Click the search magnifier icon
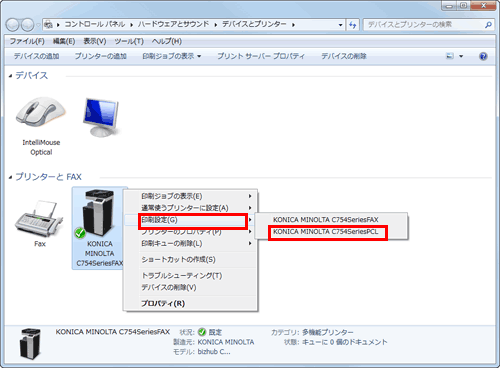 (x=488, y=25)
